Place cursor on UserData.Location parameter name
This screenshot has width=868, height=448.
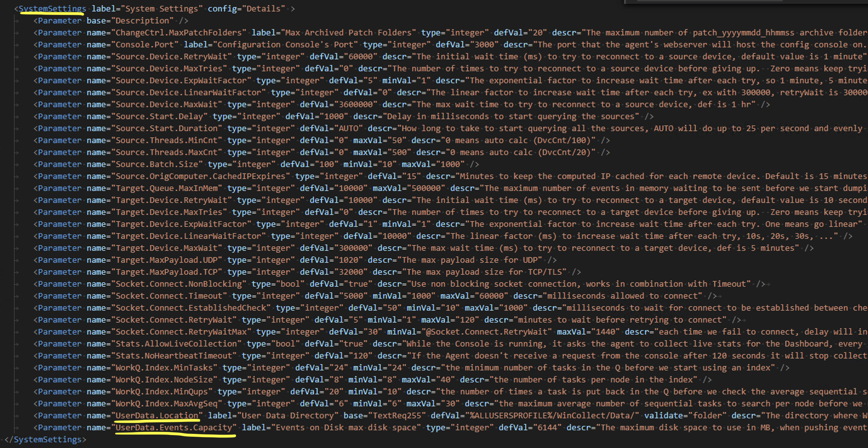(157, 415)
